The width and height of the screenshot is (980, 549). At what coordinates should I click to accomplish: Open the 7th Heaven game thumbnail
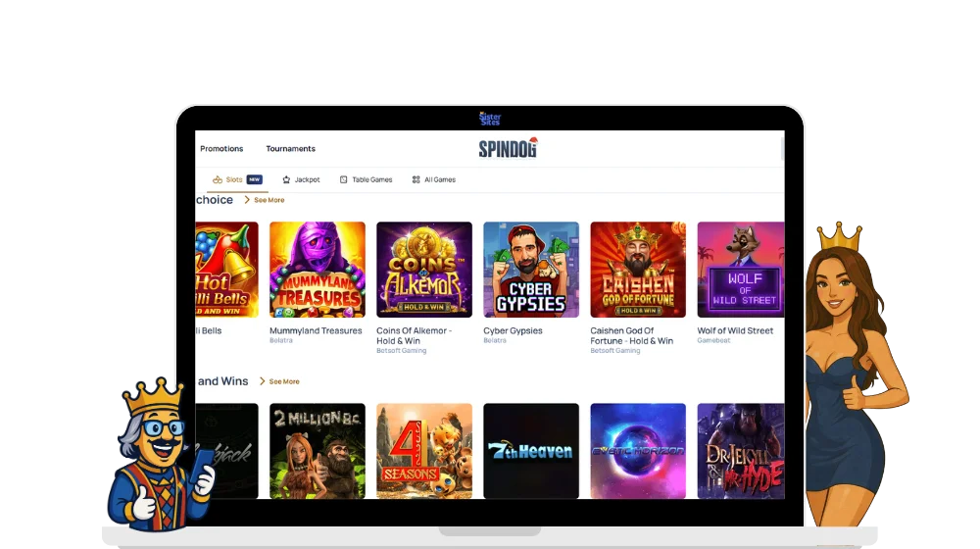[x=531, y=451]
